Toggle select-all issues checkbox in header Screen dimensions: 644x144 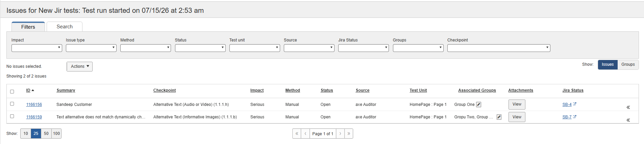12,91
